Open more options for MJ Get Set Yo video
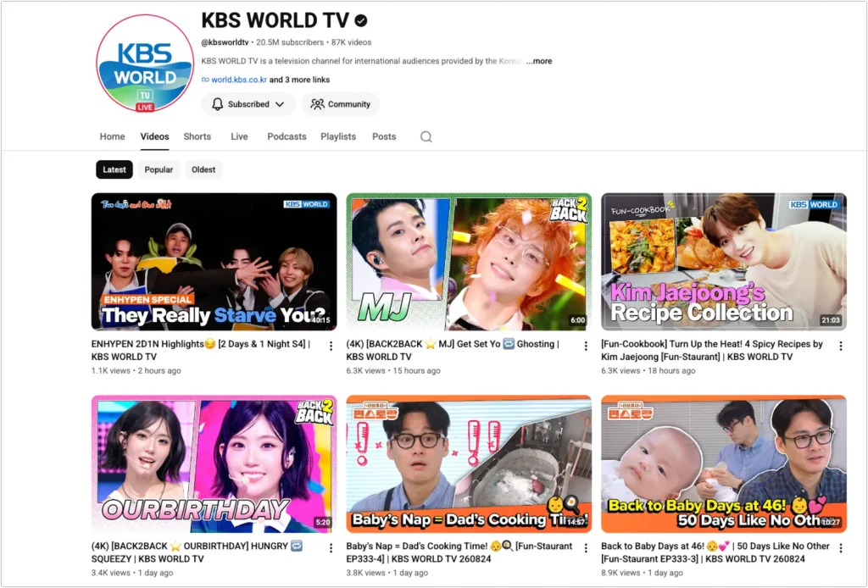This screenshot has height=588, width=868. [586, 346]
